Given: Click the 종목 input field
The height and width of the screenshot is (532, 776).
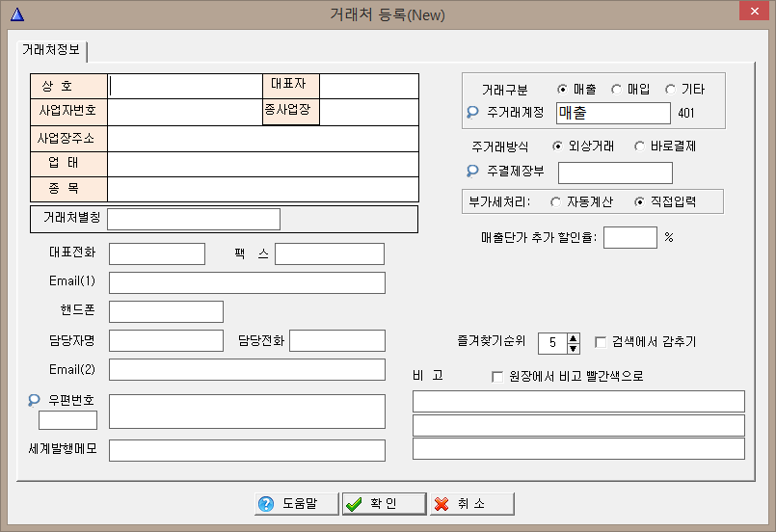Looking at the screenshot, I should (263, 190).
